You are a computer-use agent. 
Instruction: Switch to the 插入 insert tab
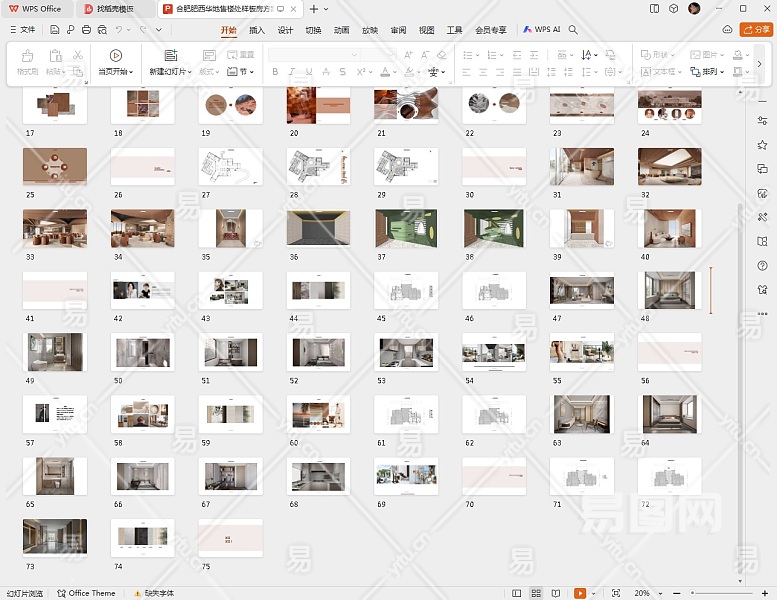tap(257, 30)
